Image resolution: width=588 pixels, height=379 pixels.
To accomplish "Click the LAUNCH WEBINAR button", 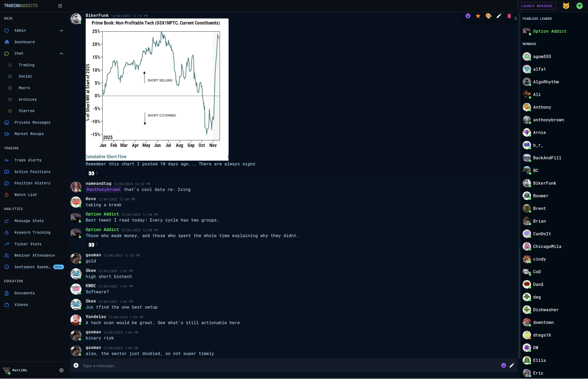I will (x=537, y=6).
